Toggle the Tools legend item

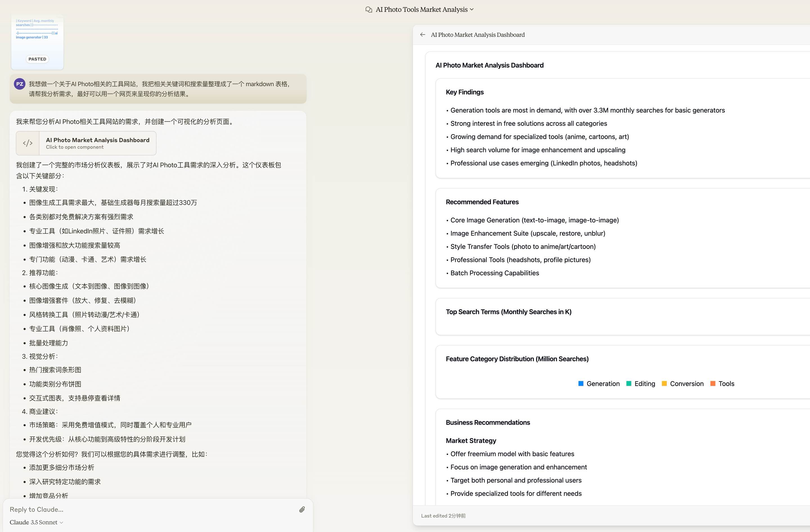(722, 384)
